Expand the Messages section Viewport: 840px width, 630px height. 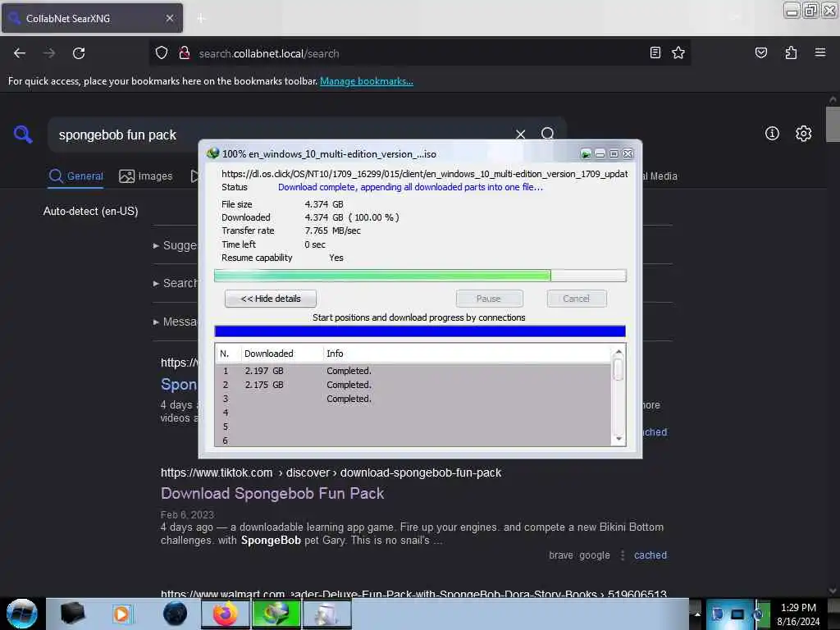[176, 322]
